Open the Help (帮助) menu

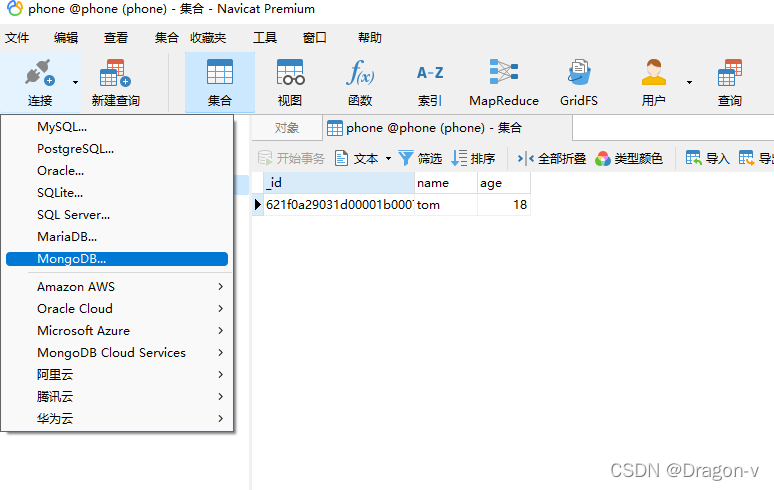370,38
